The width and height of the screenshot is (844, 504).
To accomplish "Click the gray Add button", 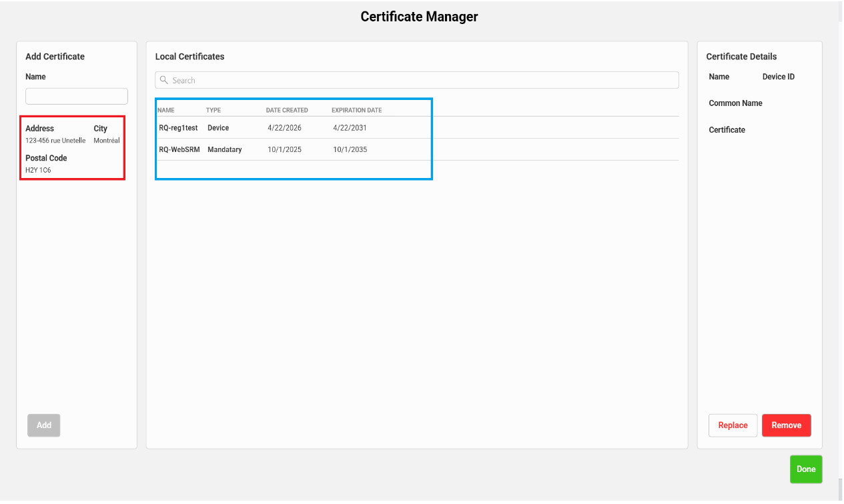I will point(44,425).
